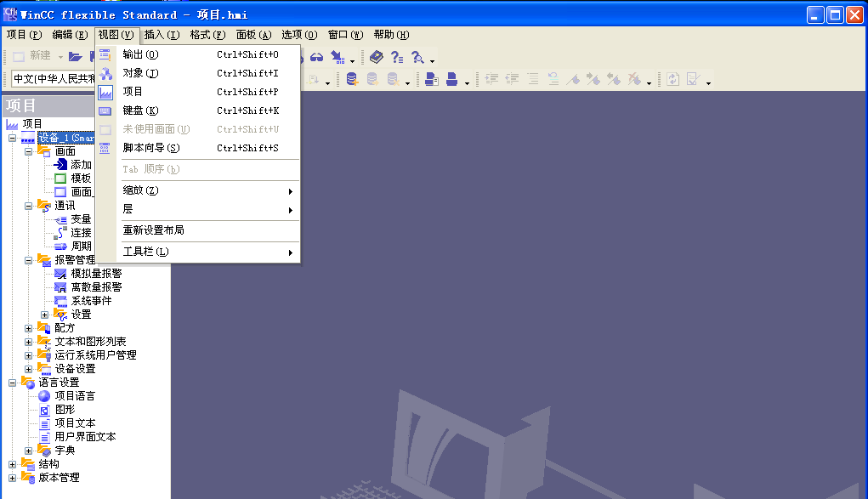Open the help book icon
The width and height of the screenshot is (868, 499).
pos(377,56)
